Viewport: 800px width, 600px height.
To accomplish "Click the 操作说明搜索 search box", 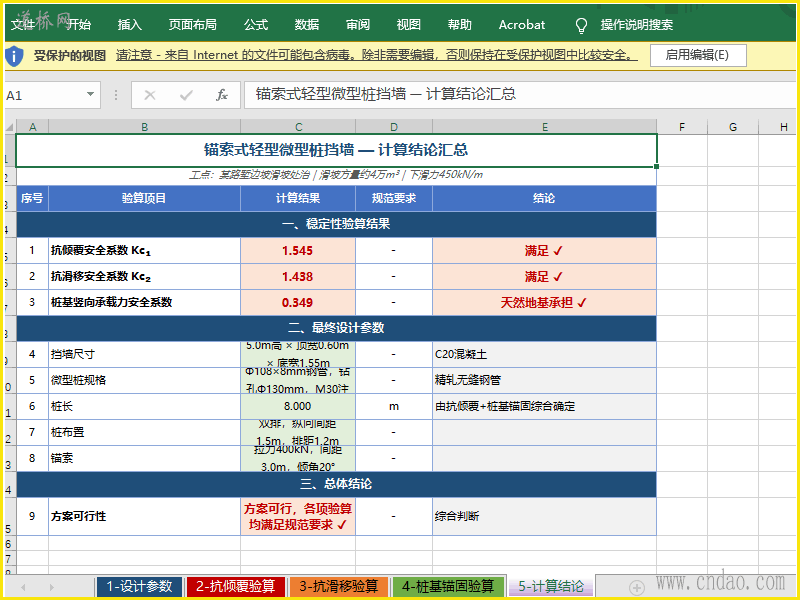I will [x=637, y=25].
